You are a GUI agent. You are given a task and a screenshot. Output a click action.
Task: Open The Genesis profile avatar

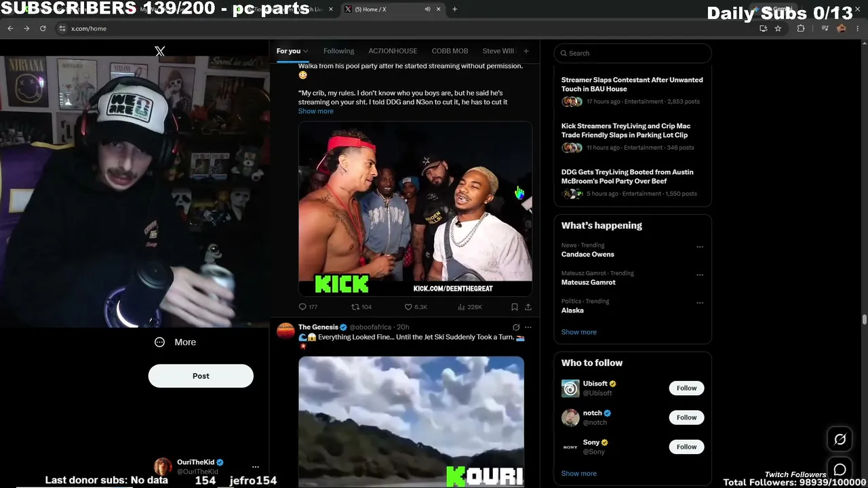(x=285, y=331)
